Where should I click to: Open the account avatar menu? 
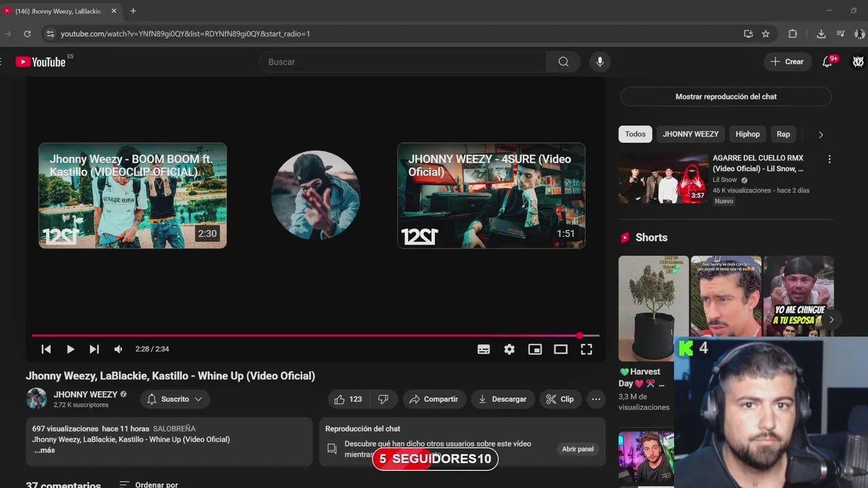click(x=859, y=62)
